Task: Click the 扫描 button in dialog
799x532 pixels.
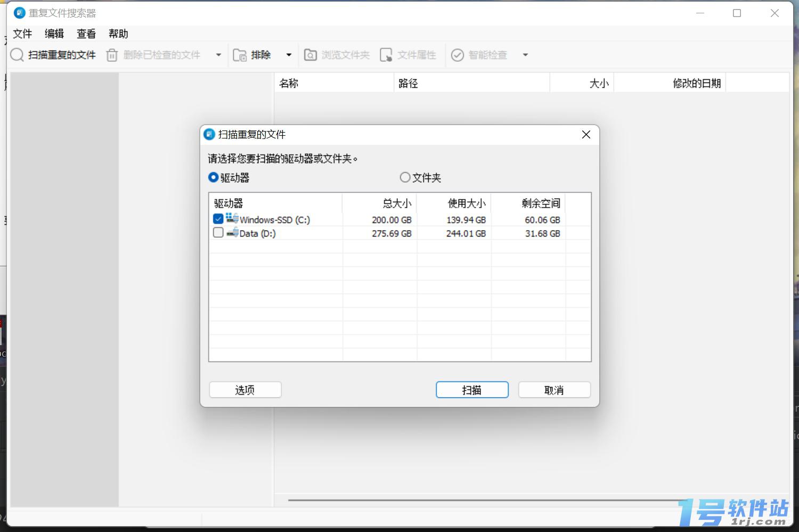Action: (472, 390)
